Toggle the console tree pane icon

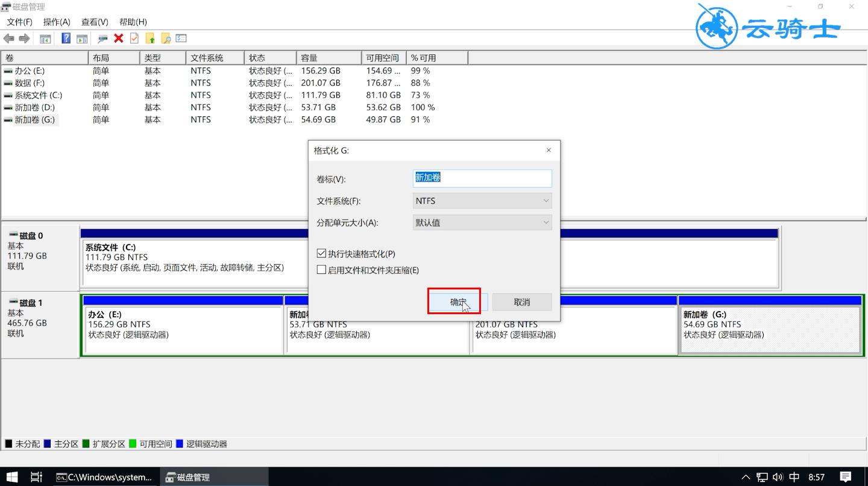(45, 38)
